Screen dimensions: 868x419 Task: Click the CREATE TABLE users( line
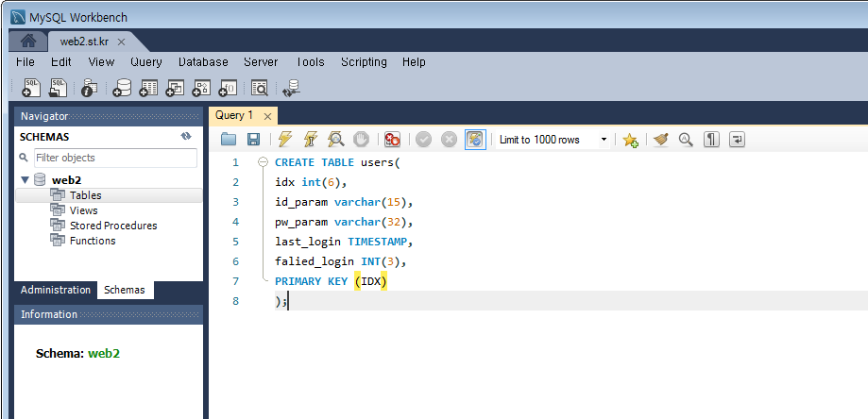(337, 162)
